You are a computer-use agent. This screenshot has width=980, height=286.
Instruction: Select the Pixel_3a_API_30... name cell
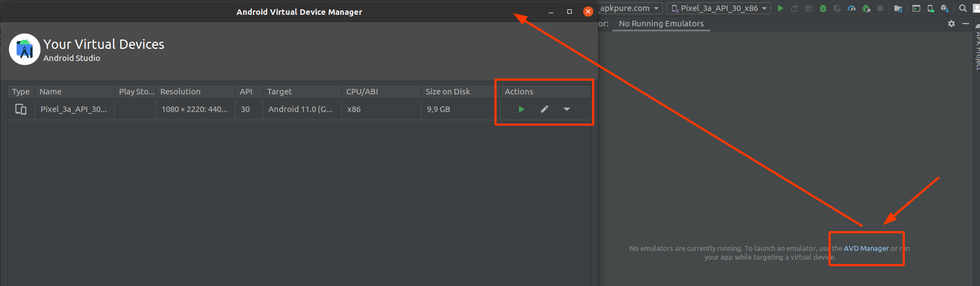[75, 109]
